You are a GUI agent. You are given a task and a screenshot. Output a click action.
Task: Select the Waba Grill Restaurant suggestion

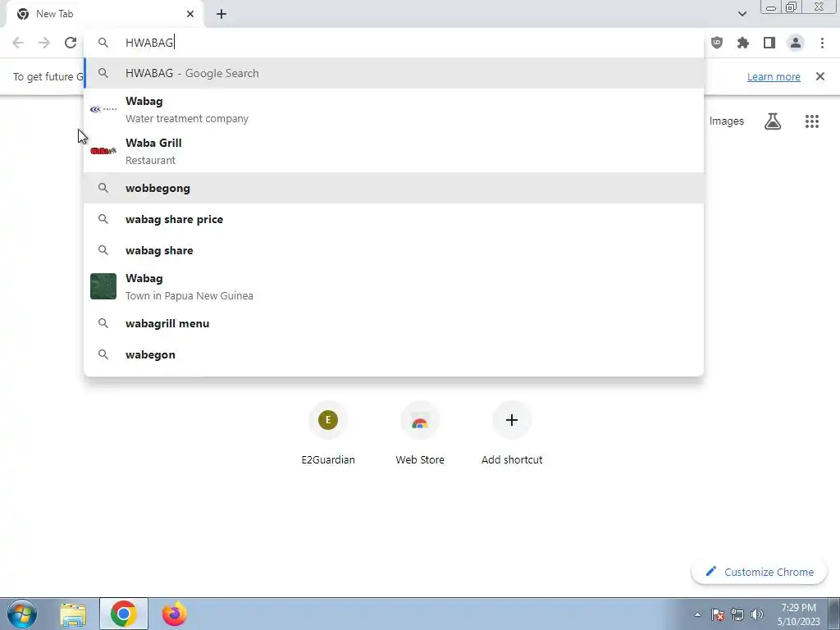tap(394, 151)
